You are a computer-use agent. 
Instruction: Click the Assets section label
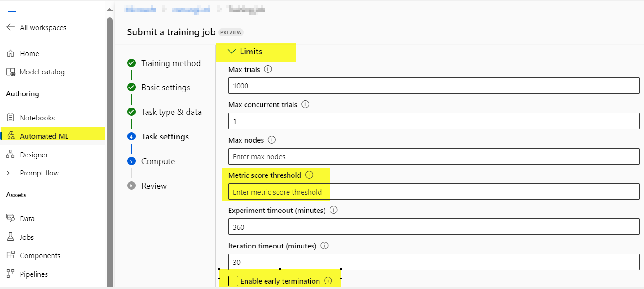coord(16,195)
